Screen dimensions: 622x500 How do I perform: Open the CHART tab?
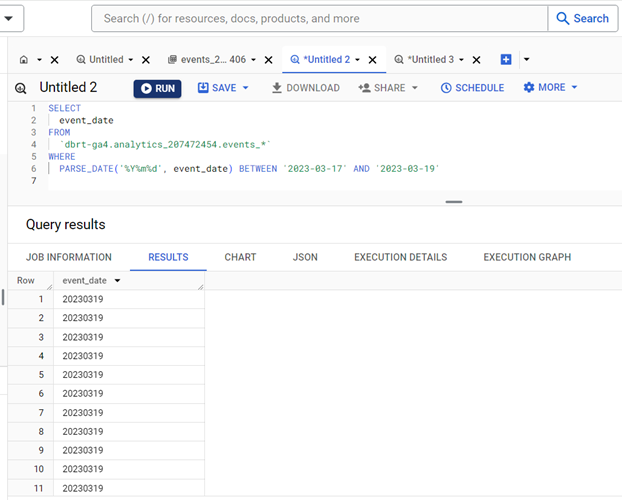(x=240, y=257)
